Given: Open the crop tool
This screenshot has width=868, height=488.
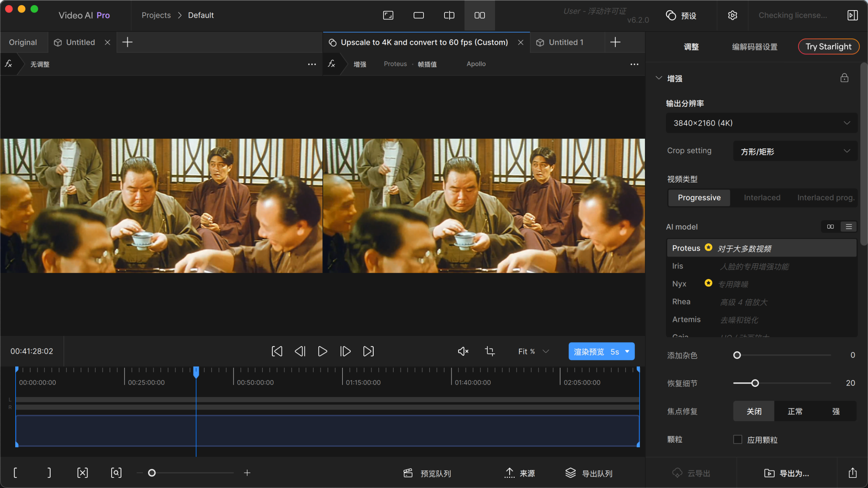Looking at the screenshot, I should click(490, 351).
